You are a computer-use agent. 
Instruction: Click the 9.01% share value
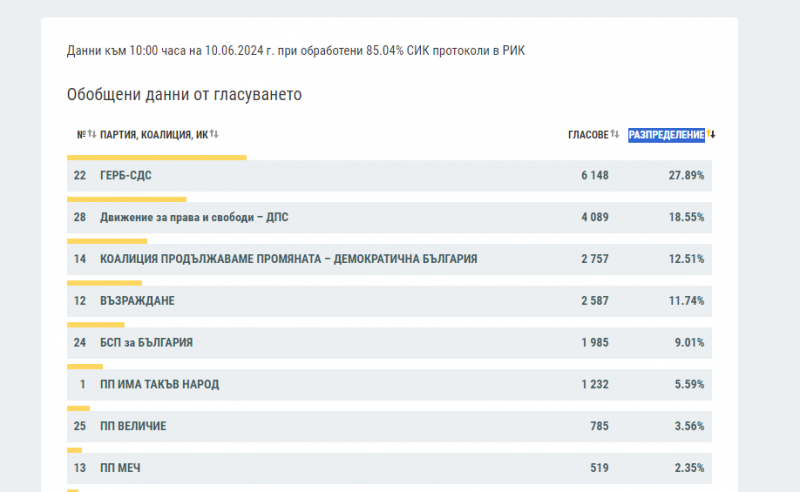click(689, 343)
